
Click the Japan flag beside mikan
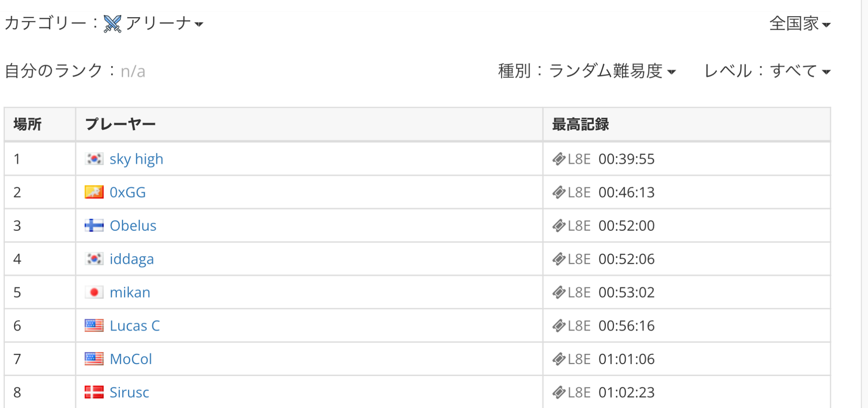tap(94, 292)
